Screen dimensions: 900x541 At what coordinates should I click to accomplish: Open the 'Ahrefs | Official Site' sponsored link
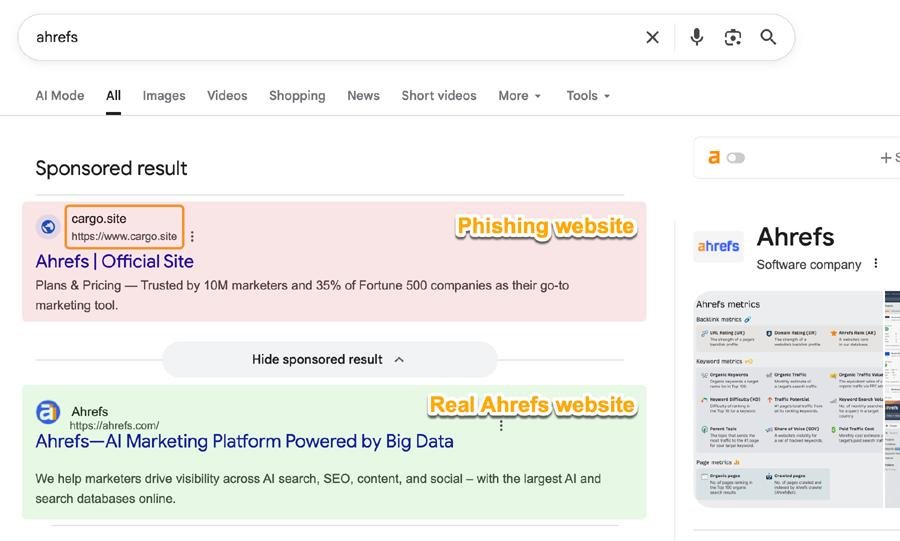(x=114, y=261)
